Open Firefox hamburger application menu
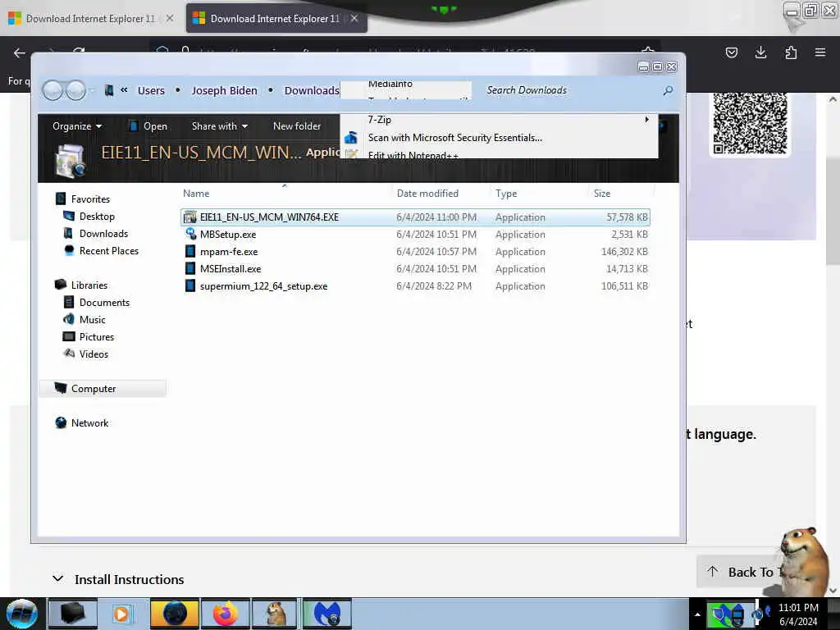Viewport: 840px width, 630px height. tap(819, 52)
